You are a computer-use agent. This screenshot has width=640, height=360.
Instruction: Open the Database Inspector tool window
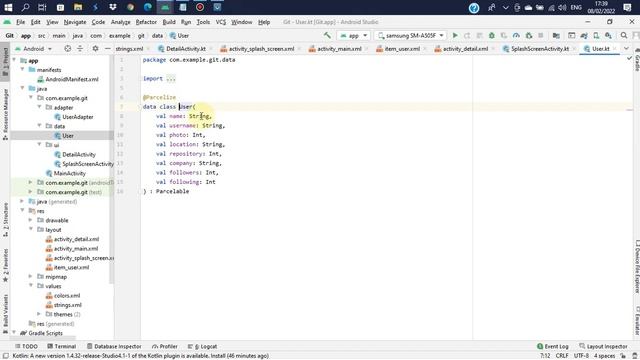(114, 346)
